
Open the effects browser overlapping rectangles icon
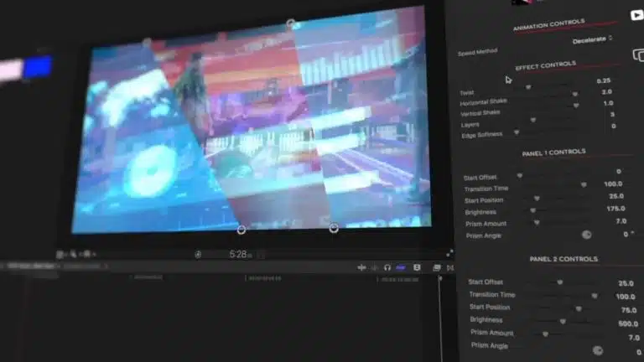coord(437,267)
